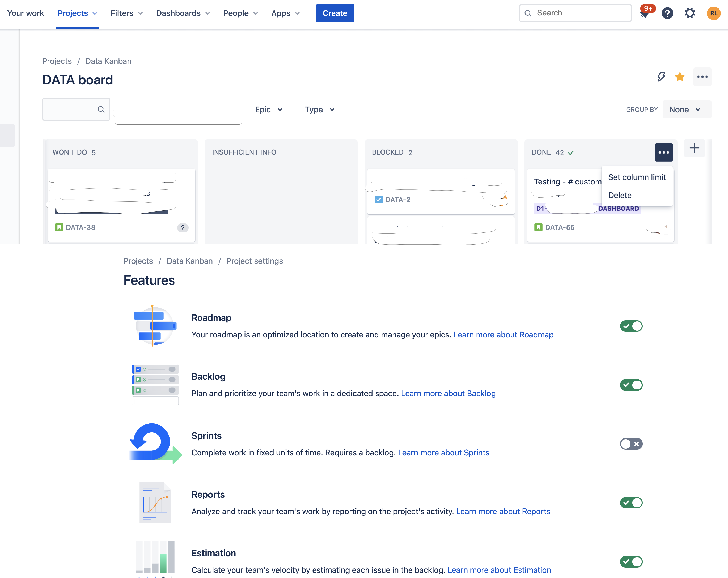Image resolution: width=728 pixels, height=578 pixels.
Task: Unstar the DATA board
Action: point(680,77)
